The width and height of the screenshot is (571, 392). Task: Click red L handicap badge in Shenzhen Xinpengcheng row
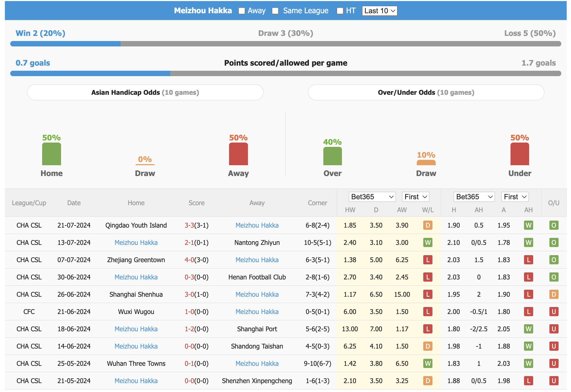pyautogui.click(x=528, y=381)
